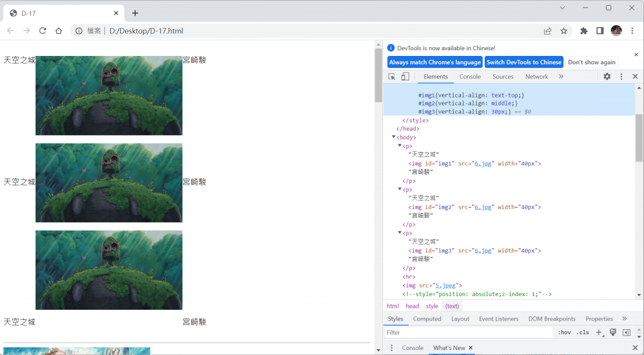Select the head breadcrumb
This screenshot has width=644, height=355.
pyautogui.click(x=413, y=306)
